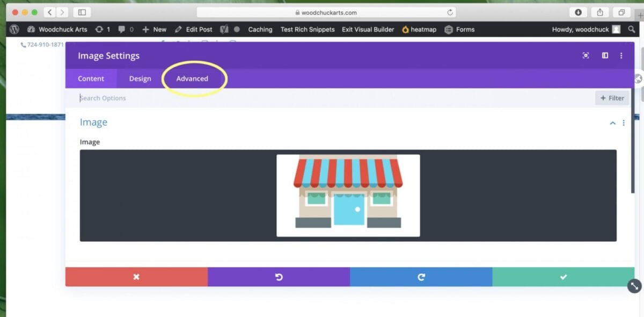Viewport: 644px width, 317px height.
Task: Click the Edit Post link
Action: 194,30
